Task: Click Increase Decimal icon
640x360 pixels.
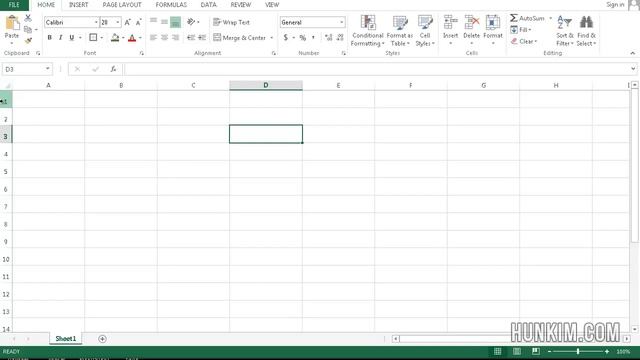Action: tap(329, 38)
